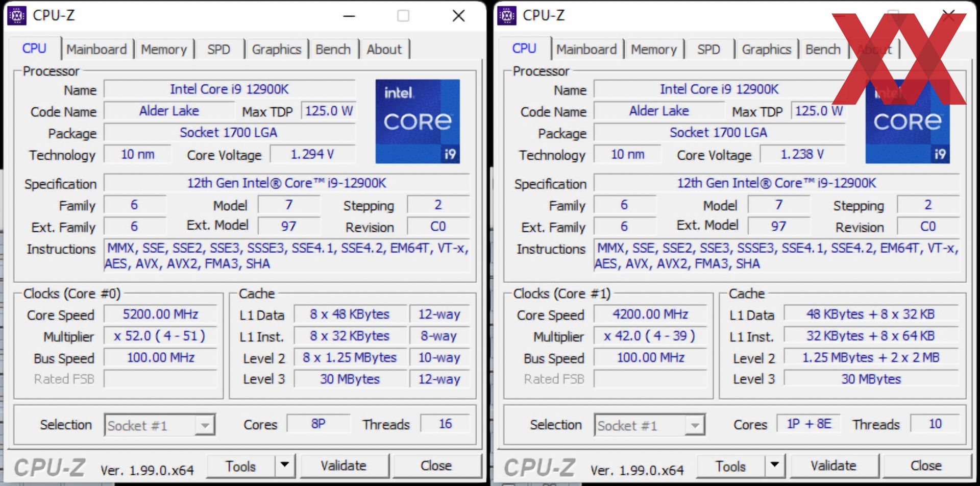Click the Close button in right window

[926, 466]
